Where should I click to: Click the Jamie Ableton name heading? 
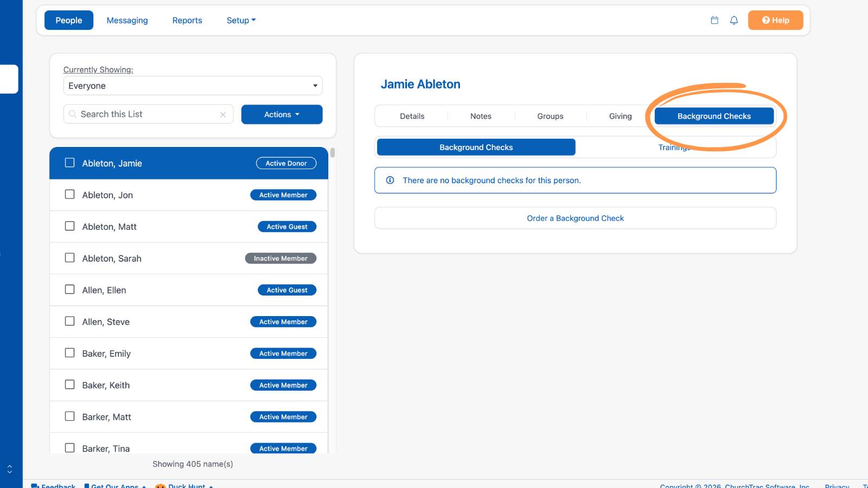(420, 84)
